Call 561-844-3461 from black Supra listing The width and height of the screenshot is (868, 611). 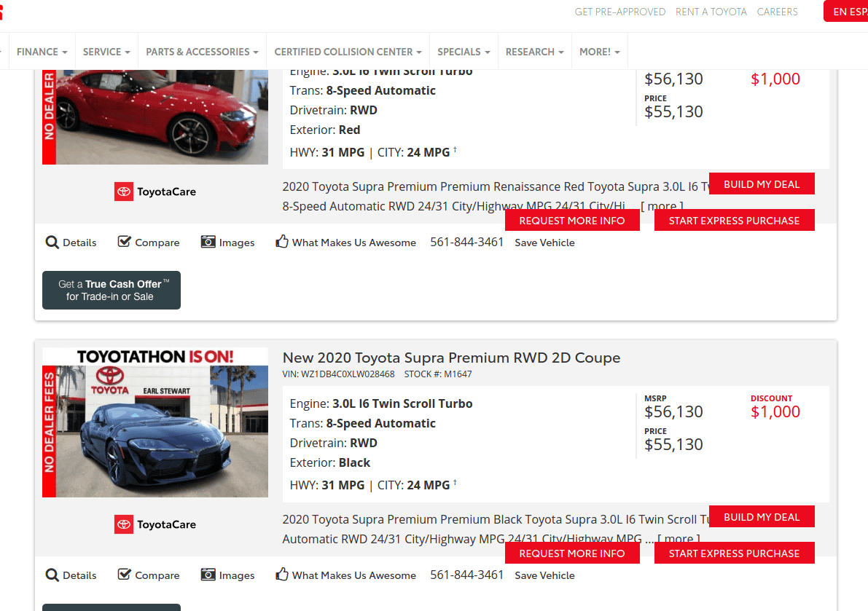466,575
